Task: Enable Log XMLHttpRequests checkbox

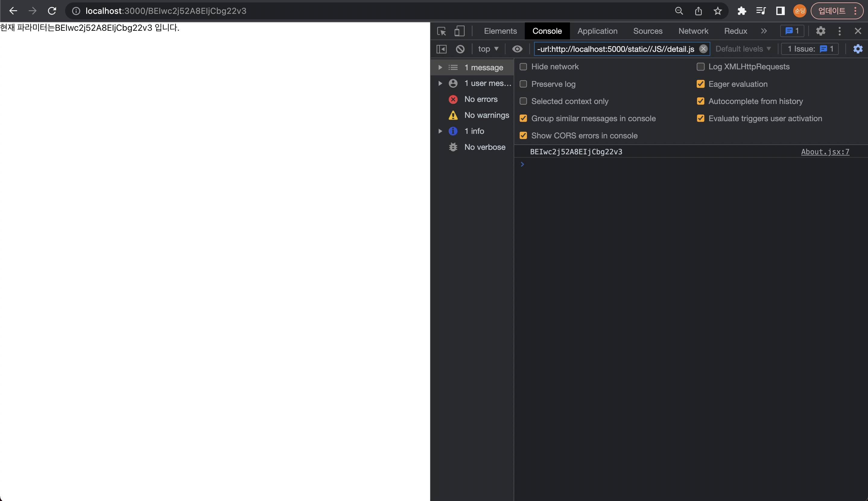Action: [x=700, y=67]
